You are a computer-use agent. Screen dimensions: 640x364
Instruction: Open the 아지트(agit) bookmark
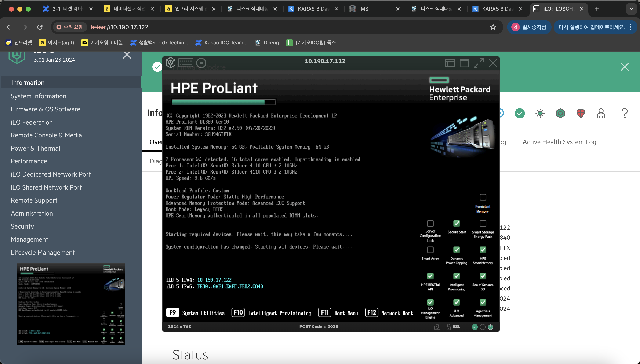(x=57, y=42)
